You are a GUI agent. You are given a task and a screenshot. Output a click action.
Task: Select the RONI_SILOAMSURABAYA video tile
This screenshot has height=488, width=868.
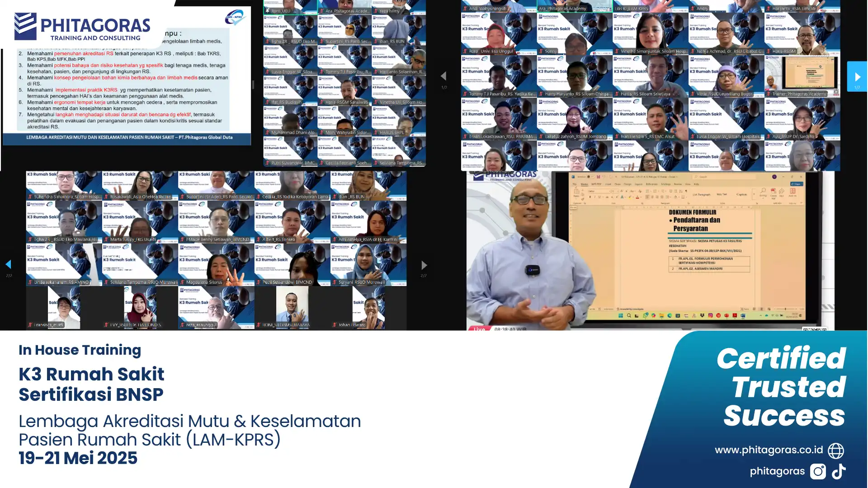tap(292, 307)
